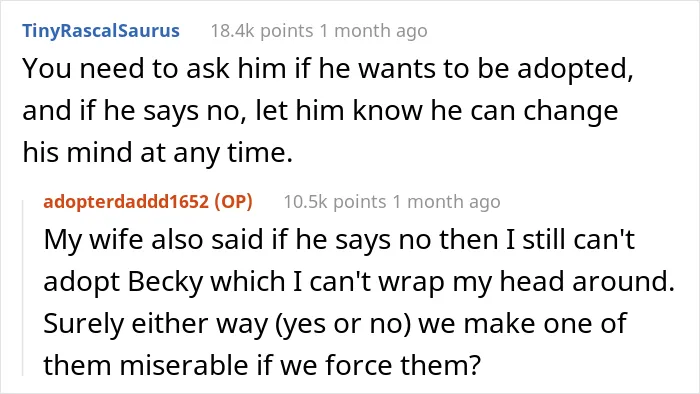The height and width of the screenshot is (394, 700).
Task: Open the top comment's 1 month ago timestamp
Action: [374, 31]
